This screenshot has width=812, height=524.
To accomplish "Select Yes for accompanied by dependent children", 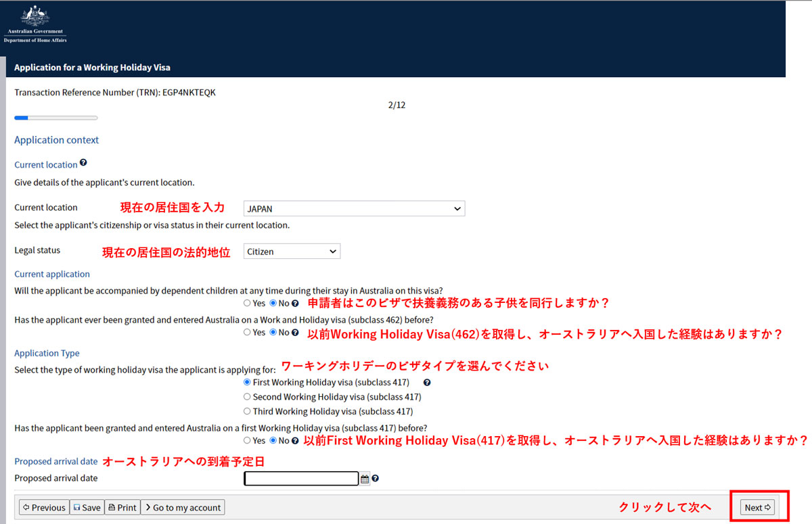I will tap(248, 304).
